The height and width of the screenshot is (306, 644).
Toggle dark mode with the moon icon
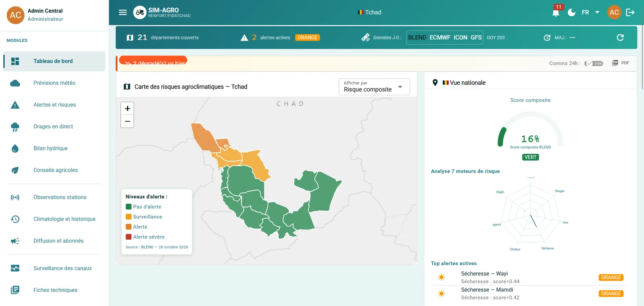point(572,12)
